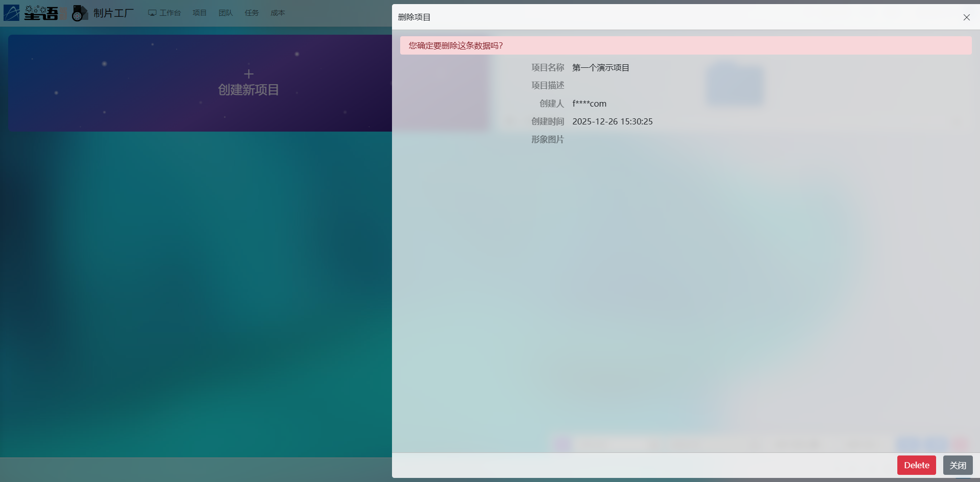Click the 形象图片 field label
The height and width of the screenshot is (482, 980).
(547, 139)
